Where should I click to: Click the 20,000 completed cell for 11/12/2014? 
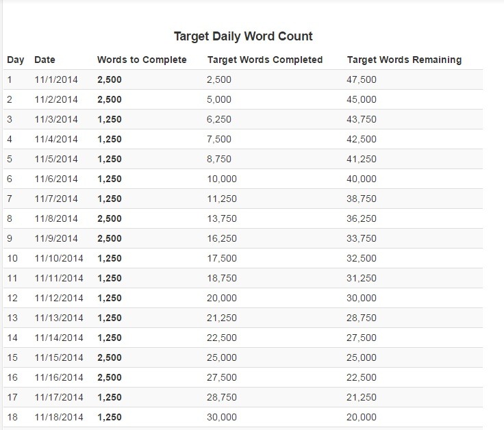click(x=221, y=298)
